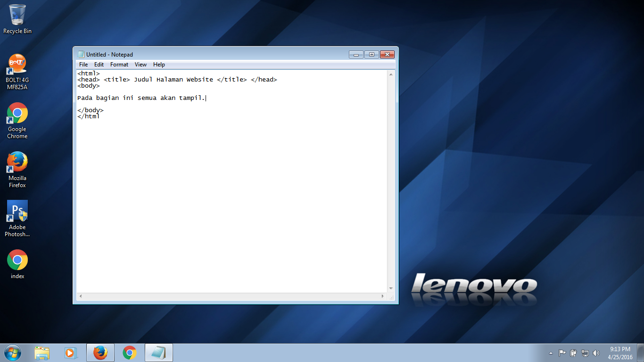Start Windows Media Player from the taskbar
Viewport: 644px width, 362px height.
tap(71, 352)
